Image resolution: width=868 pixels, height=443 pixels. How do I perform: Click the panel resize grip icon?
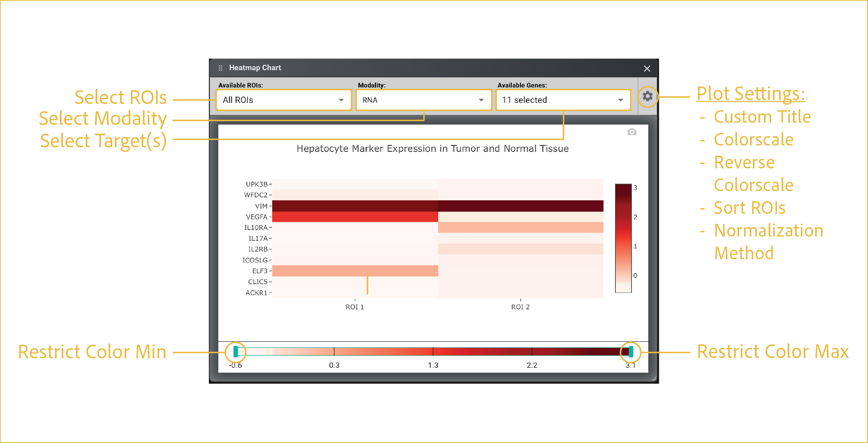tap(654, 378)
